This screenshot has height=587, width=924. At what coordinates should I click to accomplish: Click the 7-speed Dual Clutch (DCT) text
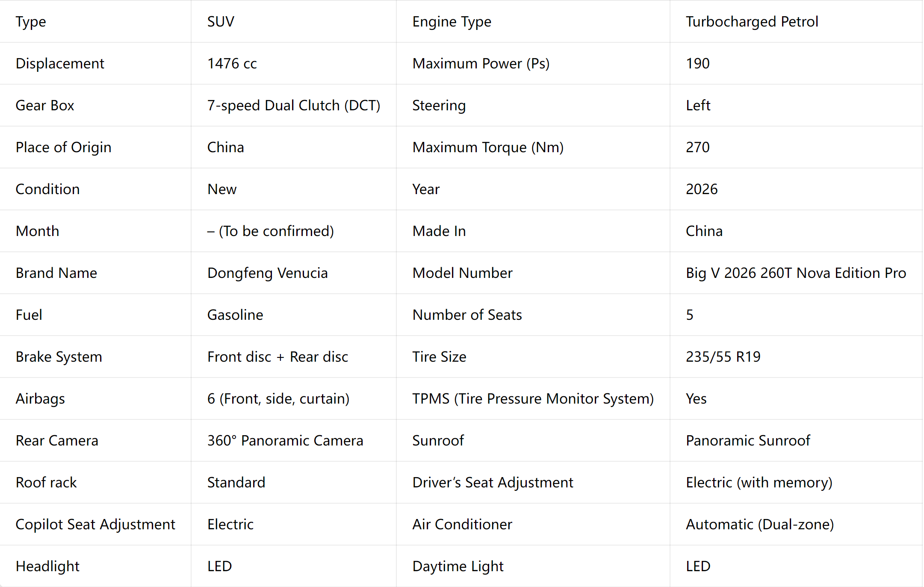(x=294, y=105)
